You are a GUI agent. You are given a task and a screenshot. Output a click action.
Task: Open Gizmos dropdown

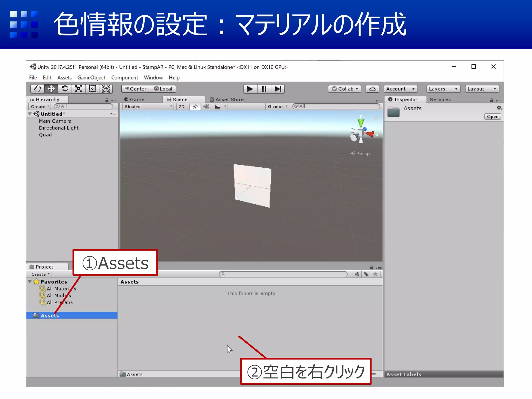click(277, 107)
